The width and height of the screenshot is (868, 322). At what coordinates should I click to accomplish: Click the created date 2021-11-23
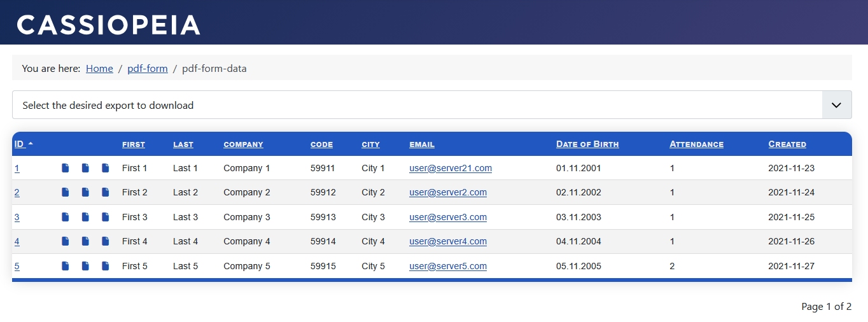[791, 168]
